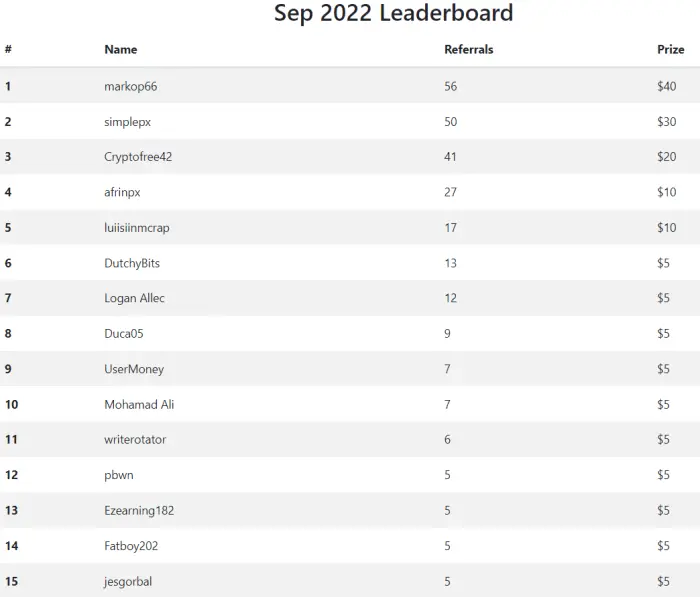Select the Duca05 entry
Screen dimensions: 700x597
[x=124, y=334]
